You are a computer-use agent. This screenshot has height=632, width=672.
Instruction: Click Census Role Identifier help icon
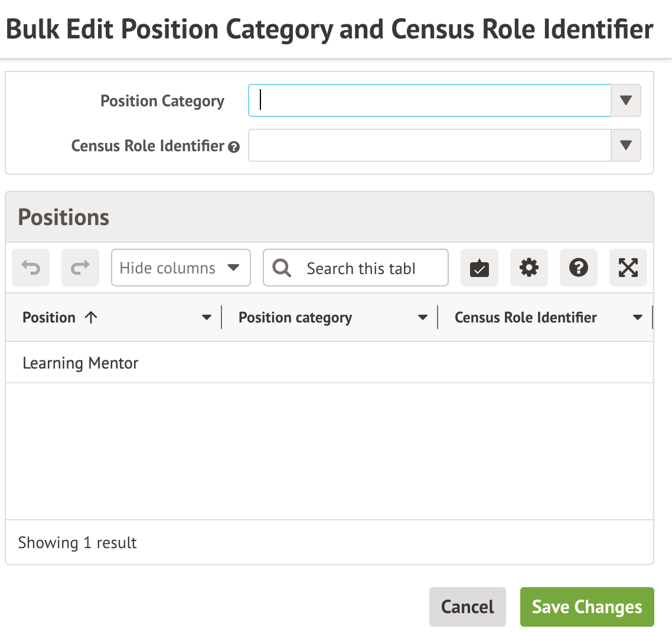pyautogui.click(x=234, y=147)
